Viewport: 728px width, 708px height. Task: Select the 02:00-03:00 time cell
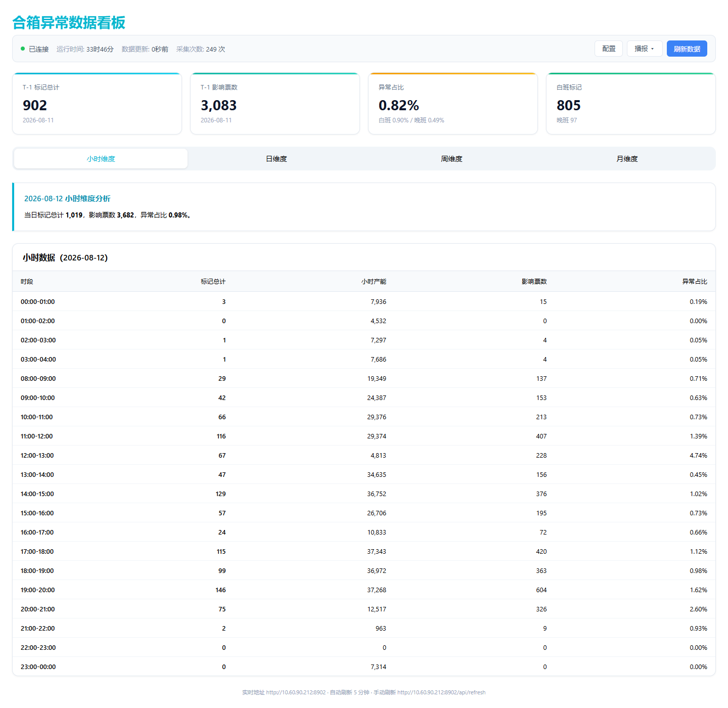[x=38, y=340]
